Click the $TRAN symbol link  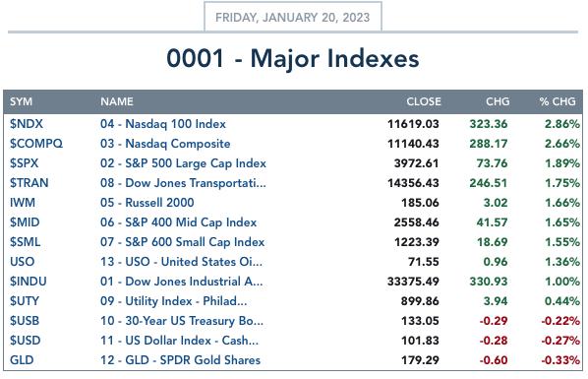click(29, 183)
